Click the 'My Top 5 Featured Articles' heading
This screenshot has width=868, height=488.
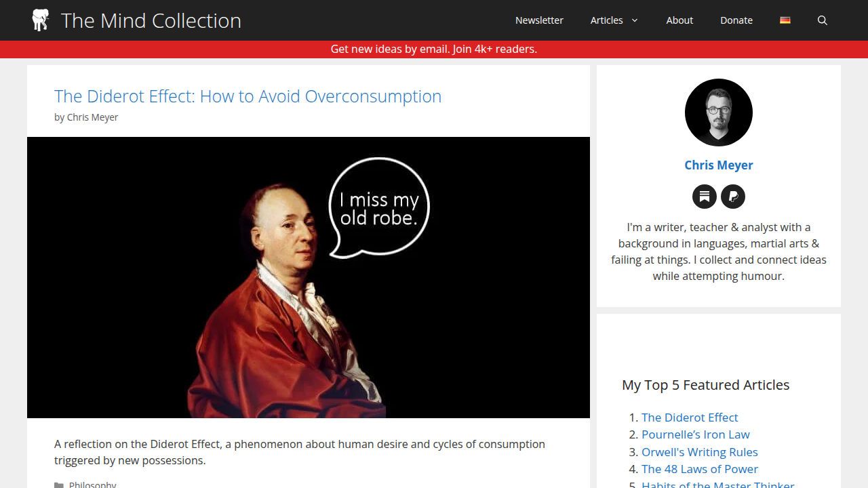[706, 385]
